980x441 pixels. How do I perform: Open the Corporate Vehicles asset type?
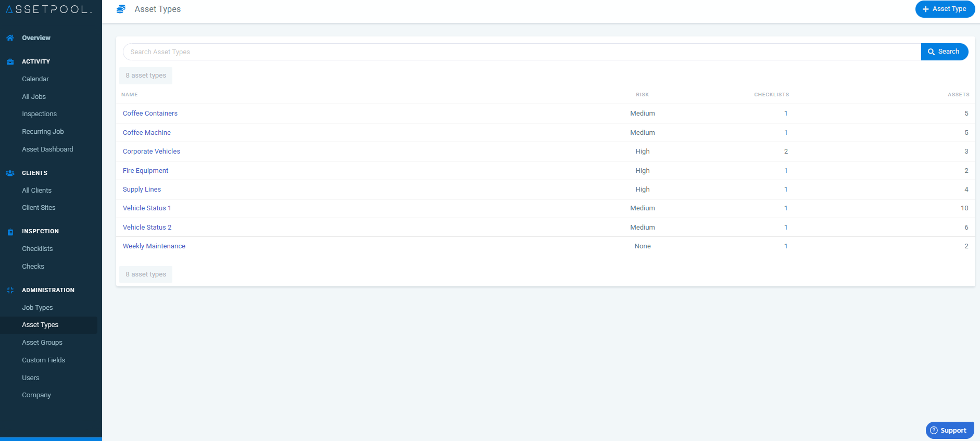click(152, 152)
